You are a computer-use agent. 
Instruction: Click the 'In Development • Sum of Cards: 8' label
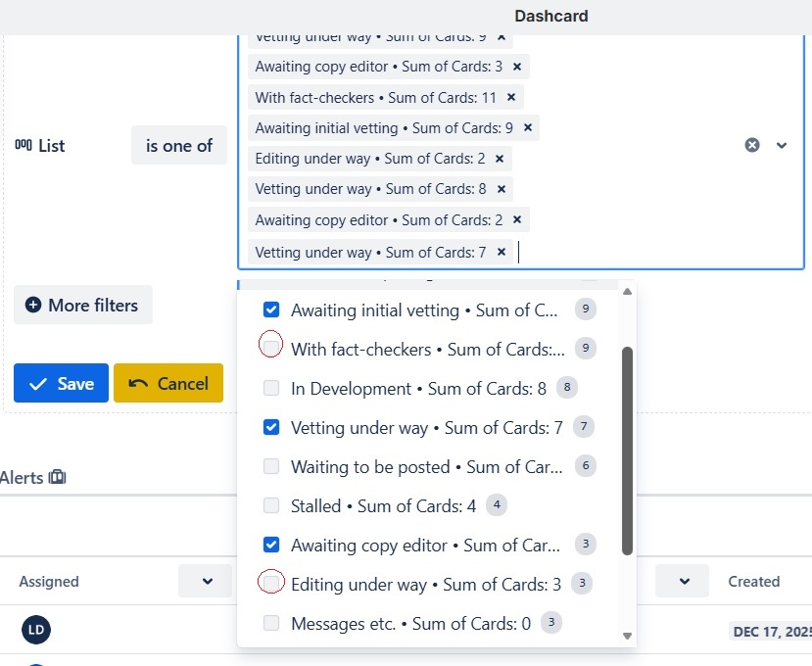418,389
